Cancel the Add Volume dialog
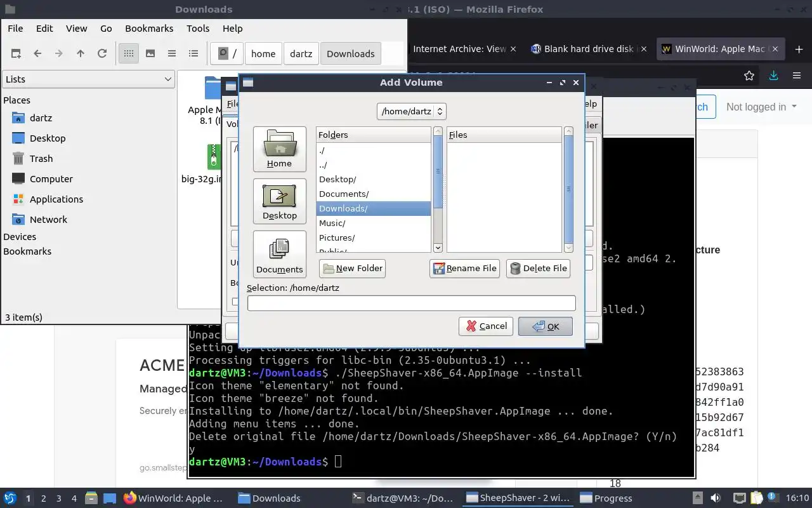The image size is (812, 508). 486,326
